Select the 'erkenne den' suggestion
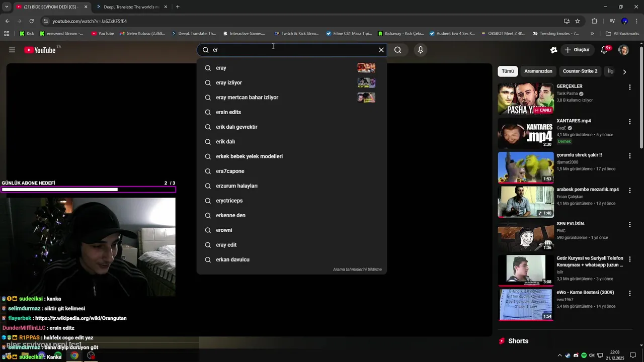This screenshot has height=362, width=644. pos(292,215)
